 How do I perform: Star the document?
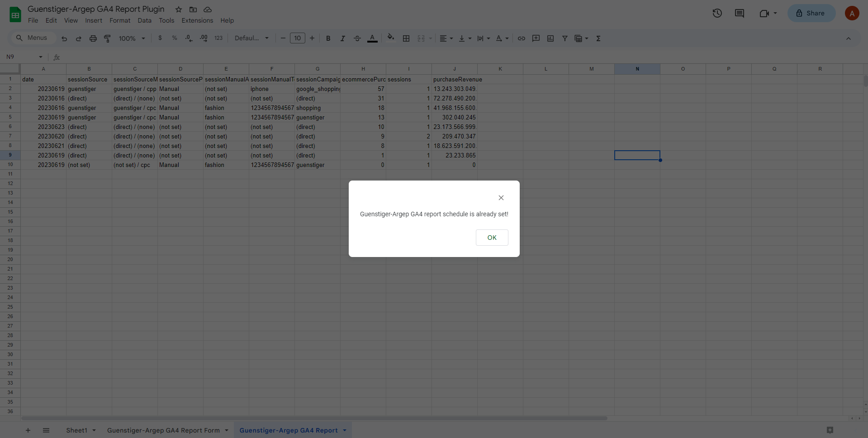[179, 10]
